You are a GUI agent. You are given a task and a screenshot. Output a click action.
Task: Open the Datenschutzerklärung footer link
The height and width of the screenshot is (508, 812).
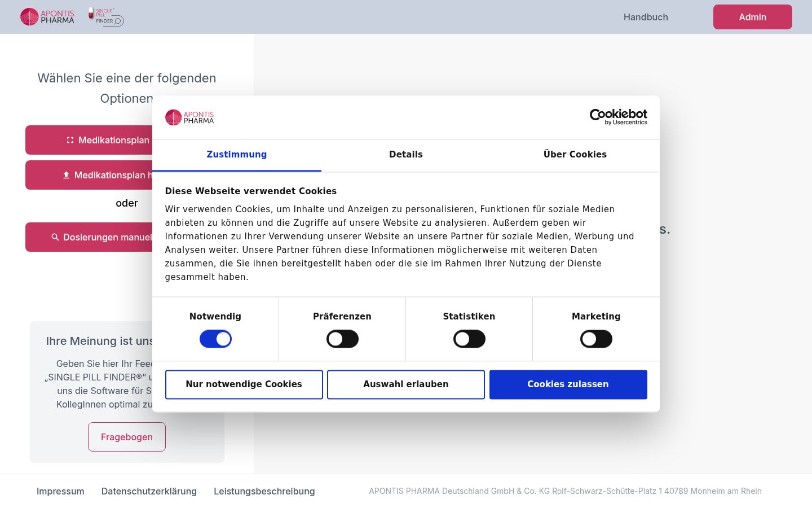[x=149, y=491]
